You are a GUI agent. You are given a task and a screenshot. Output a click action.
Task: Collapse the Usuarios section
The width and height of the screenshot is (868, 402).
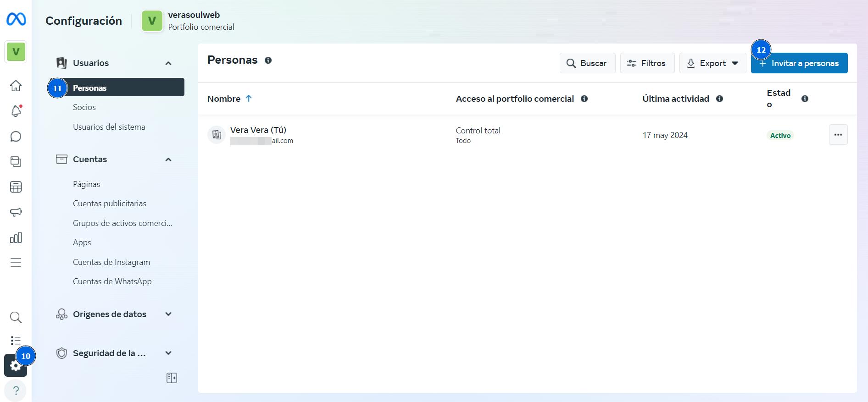(x=168, y=63)
